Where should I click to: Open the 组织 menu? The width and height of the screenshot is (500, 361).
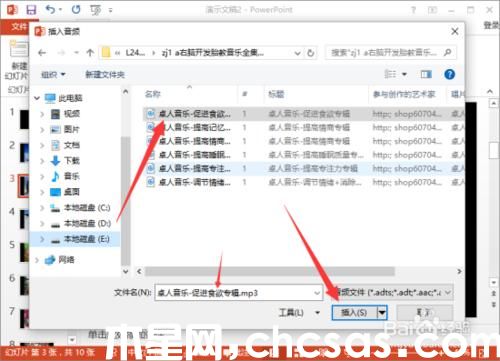coord(53,74)
